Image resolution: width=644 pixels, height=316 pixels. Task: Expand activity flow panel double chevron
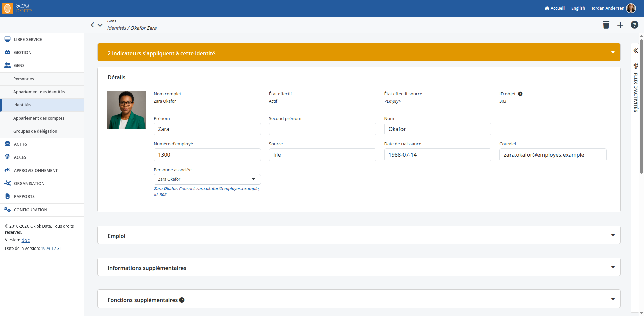(636, 51)
